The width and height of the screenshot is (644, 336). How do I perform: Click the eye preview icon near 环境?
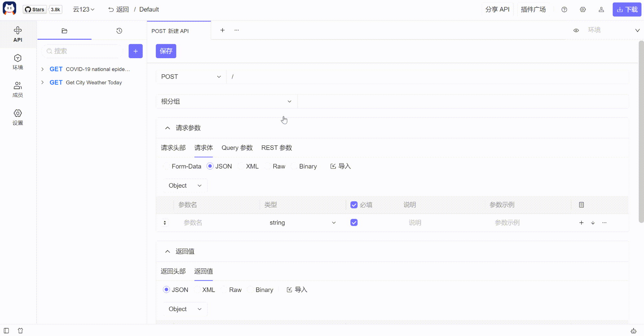(576, 30)
